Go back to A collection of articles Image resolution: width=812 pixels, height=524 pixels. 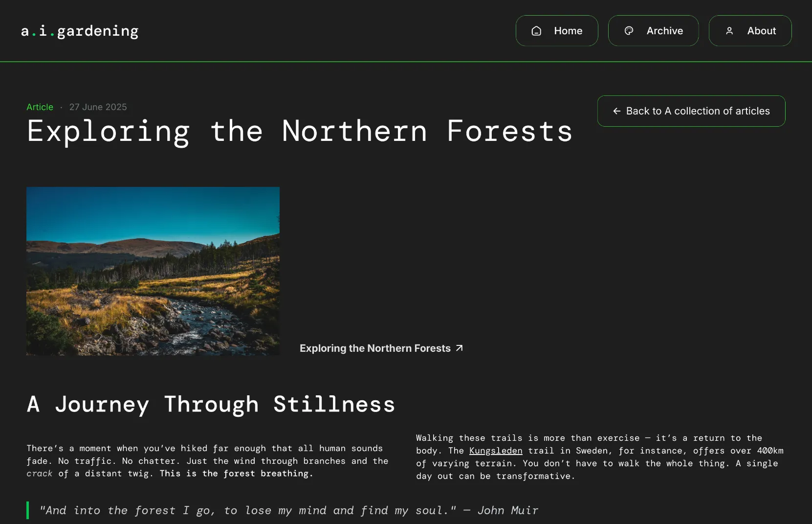[x=698, y=111]
